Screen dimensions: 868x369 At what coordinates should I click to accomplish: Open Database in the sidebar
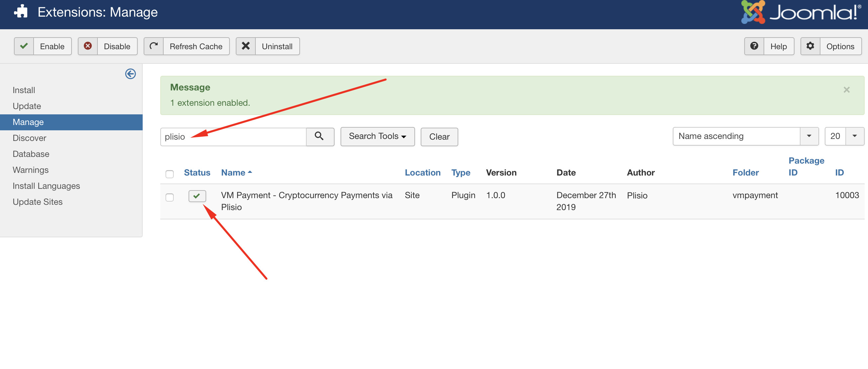pyautogui.click(x=31, y=154)
